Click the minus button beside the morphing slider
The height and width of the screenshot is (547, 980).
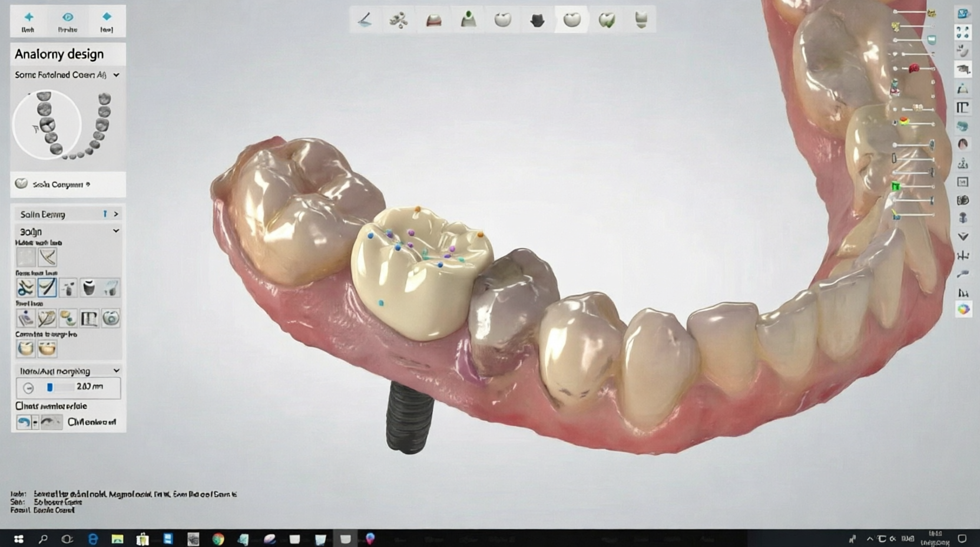click(x=28, y=388)
